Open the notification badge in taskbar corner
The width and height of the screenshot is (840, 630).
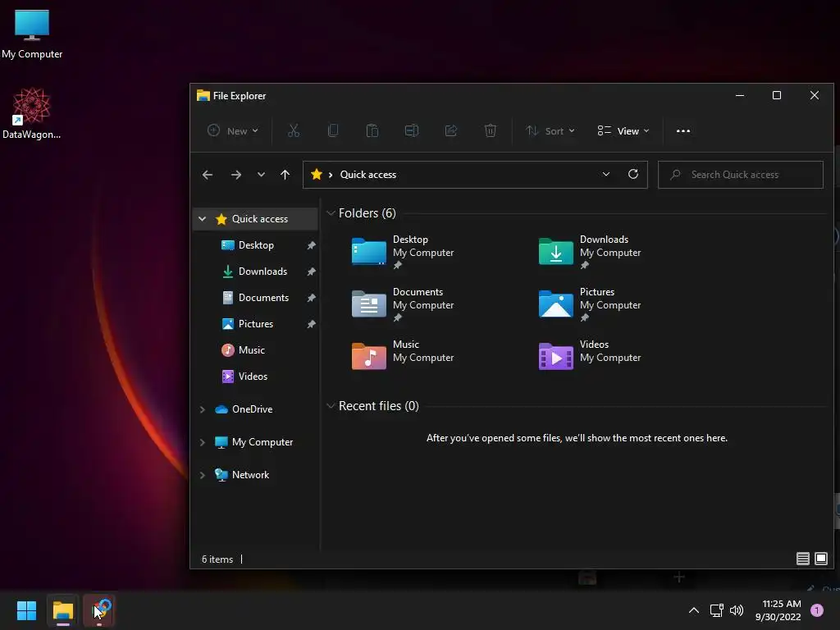click(x=816, y=610)
